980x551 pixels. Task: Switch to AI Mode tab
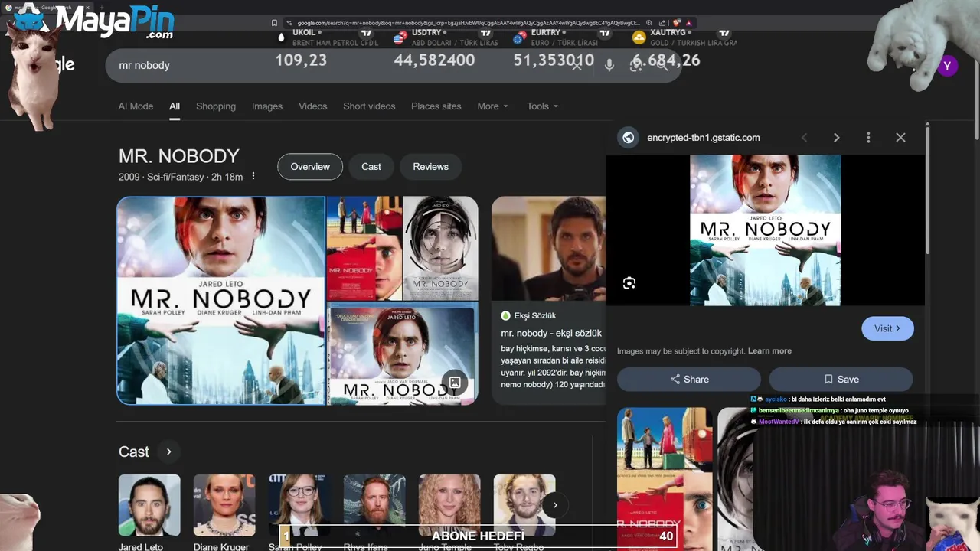(136, 106)
